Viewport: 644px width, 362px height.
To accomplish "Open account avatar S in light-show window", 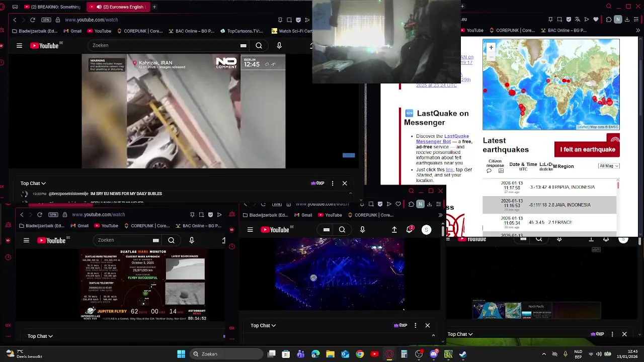I will tap(426, 230).
